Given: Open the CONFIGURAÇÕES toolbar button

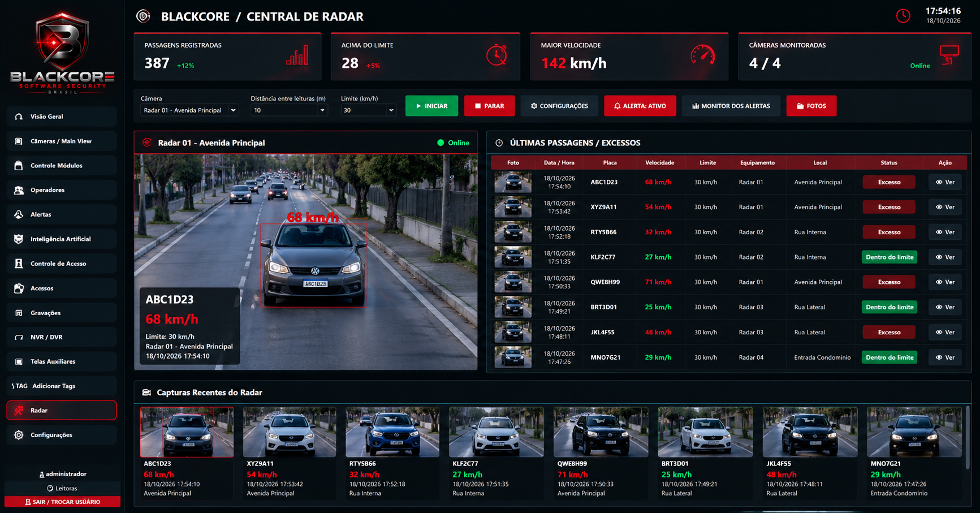Looking at the screenshot, I should (559, 106).
